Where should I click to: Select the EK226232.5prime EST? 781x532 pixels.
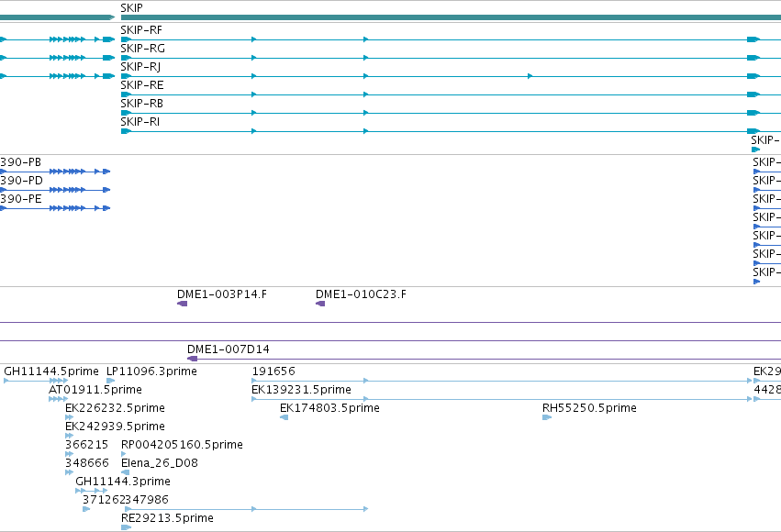click(115, 408)
